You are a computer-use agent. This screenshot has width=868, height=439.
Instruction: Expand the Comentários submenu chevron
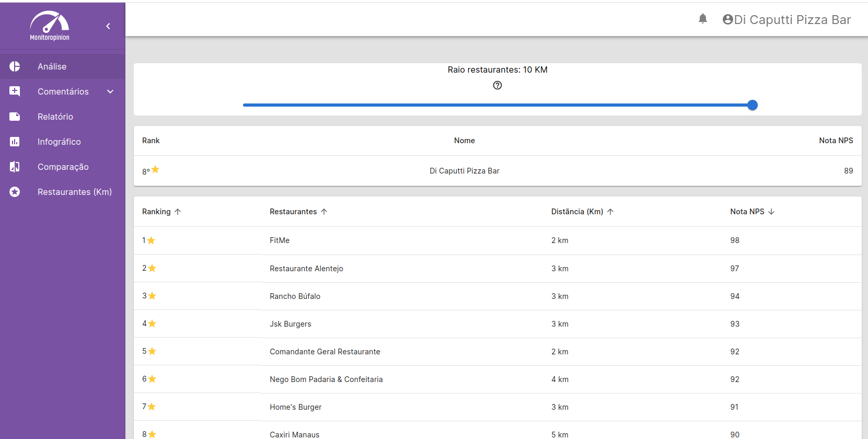click(110, 91)
